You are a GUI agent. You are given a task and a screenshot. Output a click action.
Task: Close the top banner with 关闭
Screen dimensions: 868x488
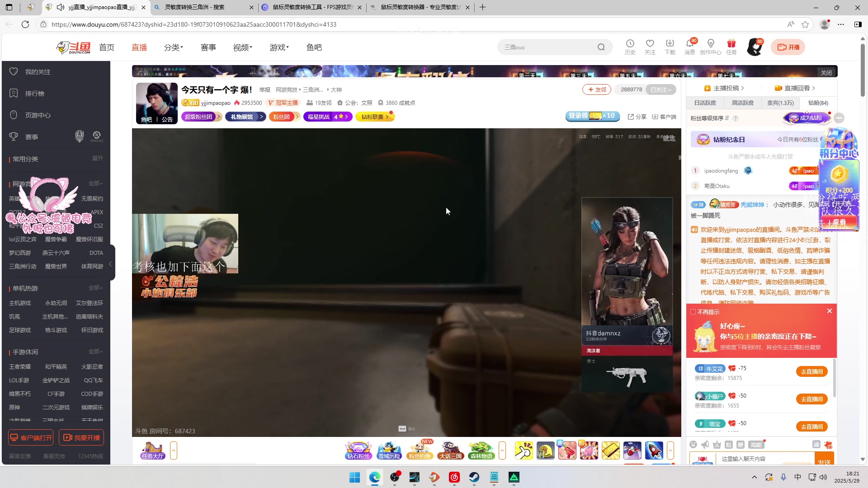(x=826, y=73)
